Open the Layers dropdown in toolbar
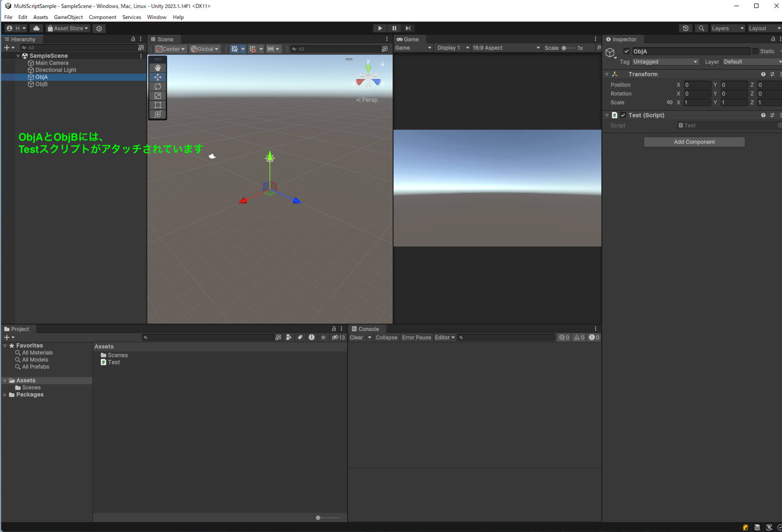 727,28
